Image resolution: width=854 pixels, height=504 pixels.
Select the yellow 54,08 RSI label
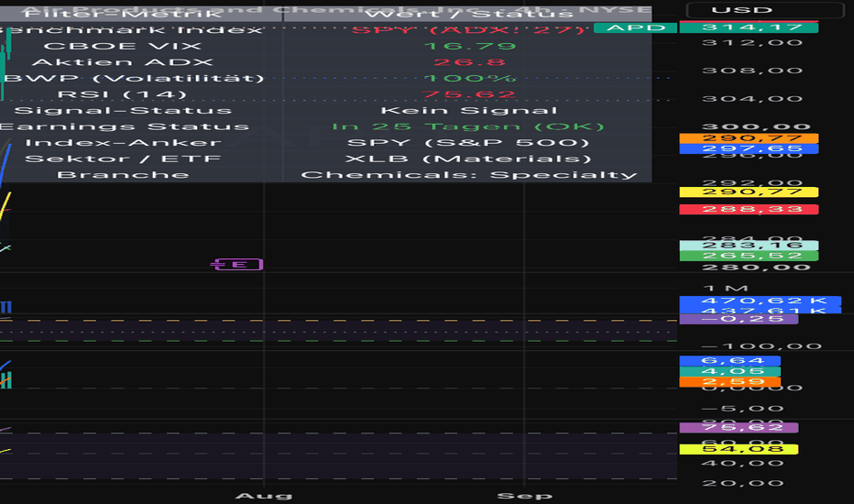pyautogui.click(x=739, y=450)
